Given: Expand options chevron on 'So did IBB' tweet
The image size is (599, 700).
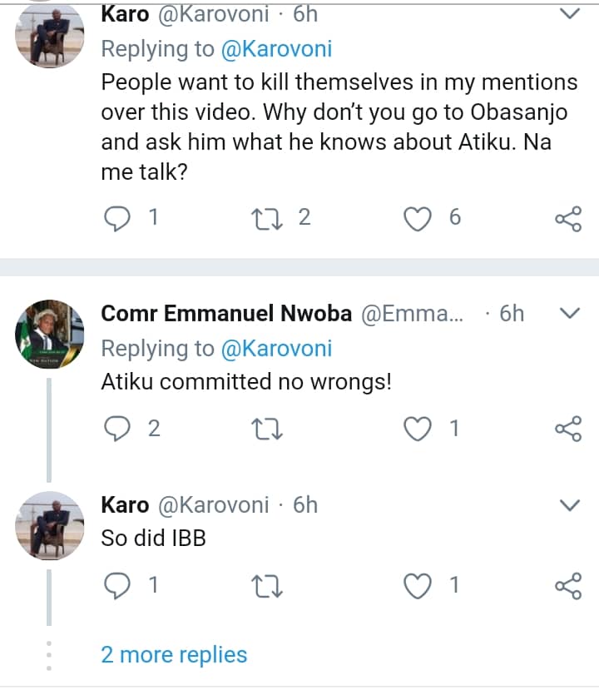Looking at the screenshot, I should click(x=570, y=505).
